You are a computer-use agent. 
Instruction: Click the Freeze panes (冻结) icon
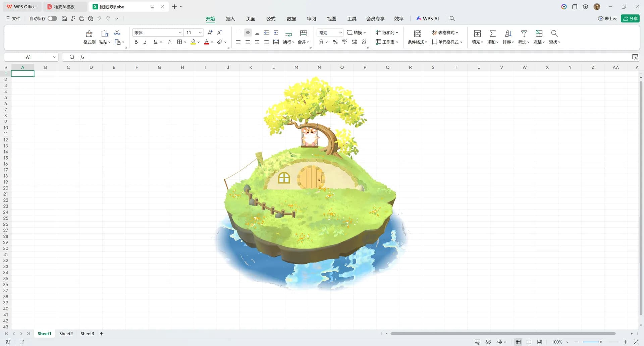(x=539, y=34)
